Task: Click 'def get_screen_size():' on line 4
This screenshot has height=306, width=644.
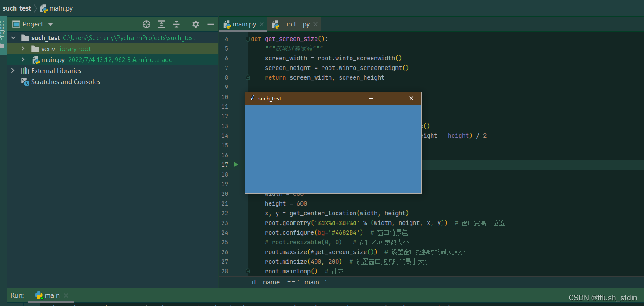Action: [x=289, y=39]
